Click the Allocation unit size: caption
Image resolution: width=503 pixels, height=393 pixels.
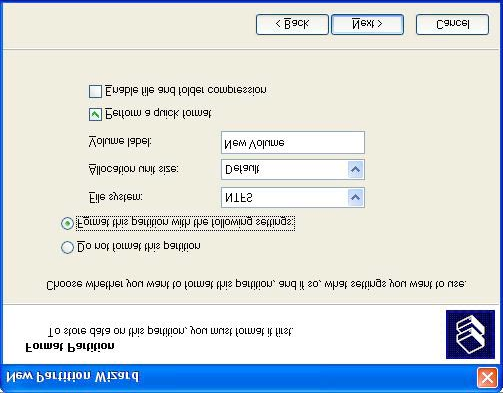pos(134,169)
